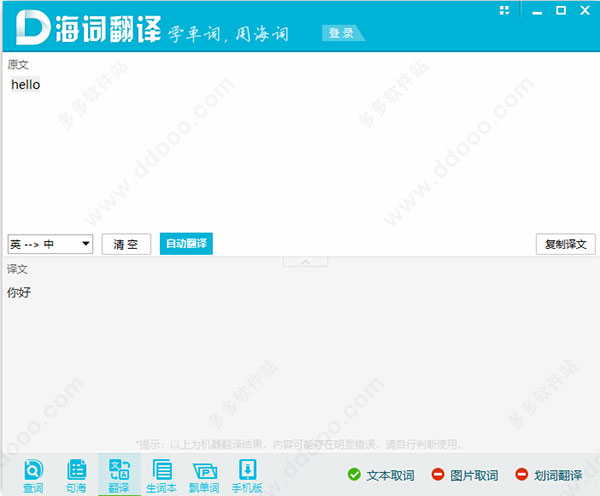Toggle 划词翻译 selection translation
This screenshot has width=600, height=496.
click(549, 475)
